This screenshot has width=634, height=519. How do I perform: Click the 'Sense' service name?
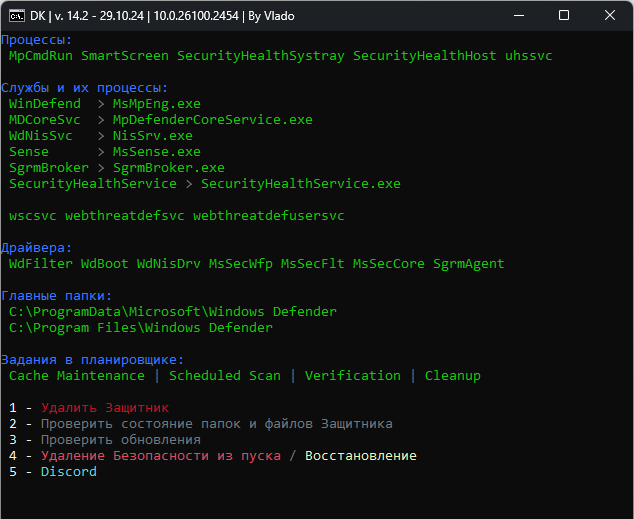pyautogui.click(x=29, y=152)
